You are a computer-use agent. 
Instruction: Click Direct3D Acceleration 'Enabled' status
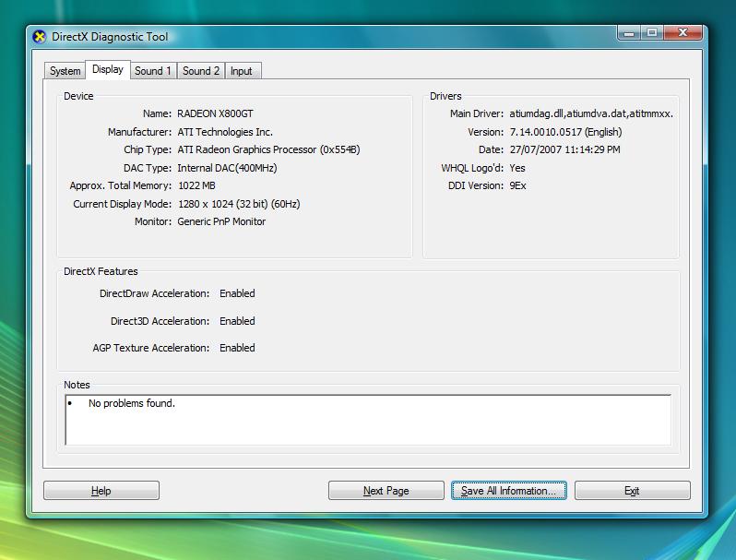click(x=237, y=321)
